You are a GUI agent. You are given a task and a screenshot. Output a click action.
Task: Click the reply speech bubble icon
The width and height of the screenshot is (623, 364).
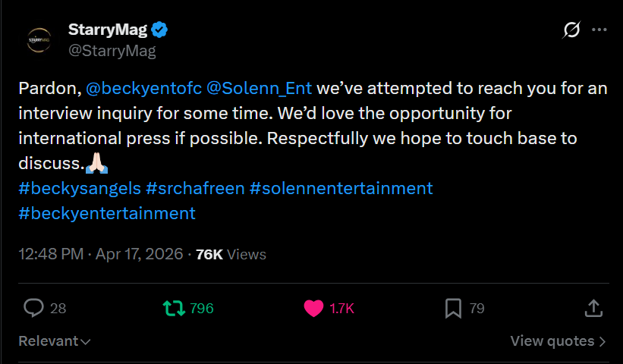click(x=34, y=308)
